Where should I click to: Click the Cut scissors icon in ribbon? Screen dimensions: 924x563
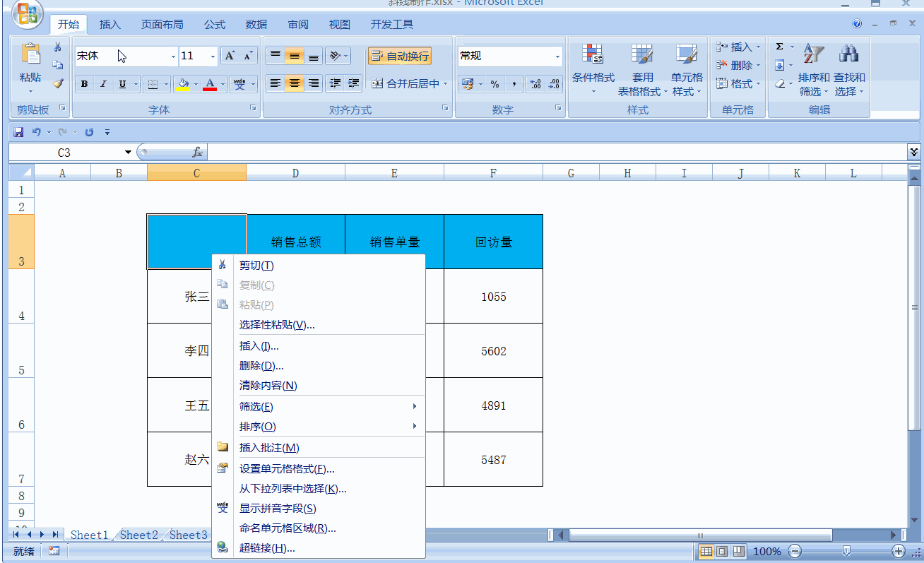(x=58, y=47)
